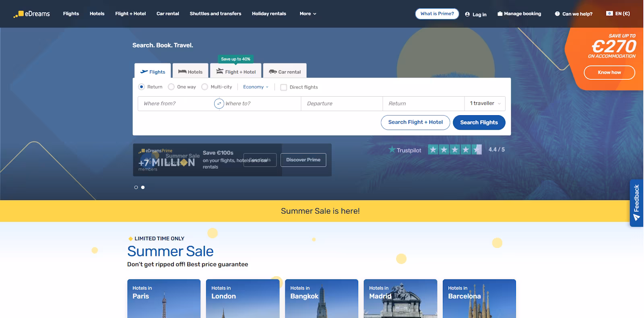
Task: Click the What is Prime? button
Action: (x=437, y=14)
